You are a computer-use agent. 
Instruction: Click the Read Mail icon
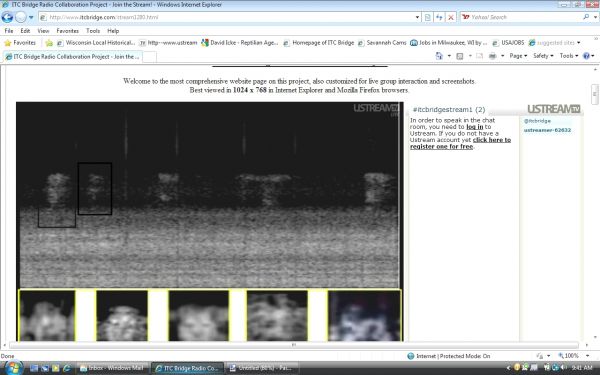point(479,56)
